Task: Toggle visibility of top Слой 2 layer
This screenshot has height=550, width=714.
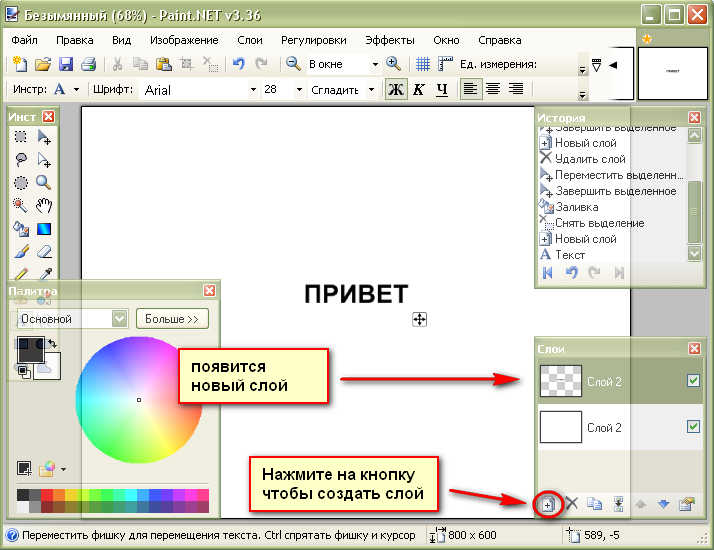Action: pyautogui.click(x=694, y=380)
